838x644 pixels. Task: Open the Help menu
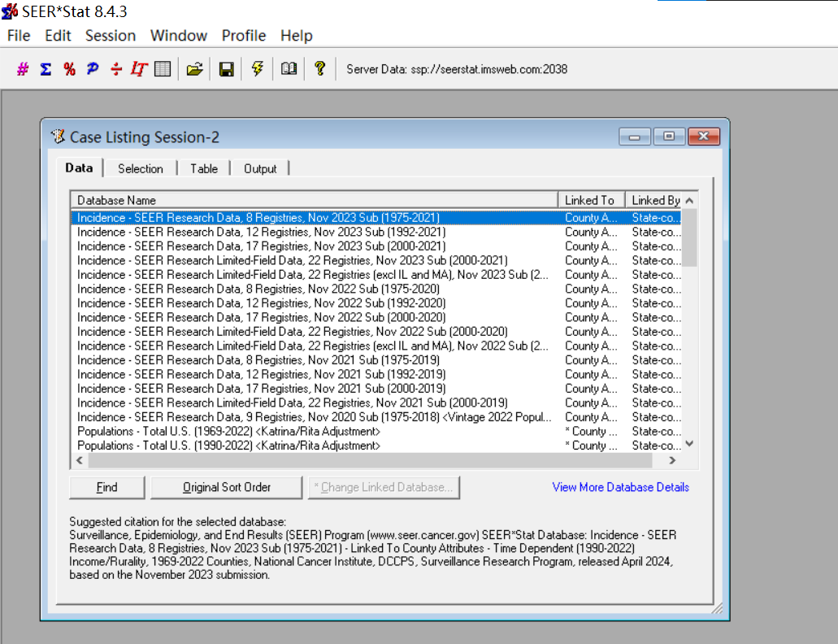pos(297,36)
